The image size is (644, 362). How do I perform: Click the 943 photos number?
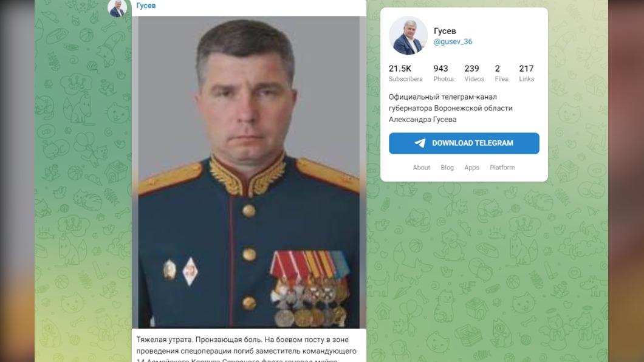pyautogui.click(x=440, y=69)
